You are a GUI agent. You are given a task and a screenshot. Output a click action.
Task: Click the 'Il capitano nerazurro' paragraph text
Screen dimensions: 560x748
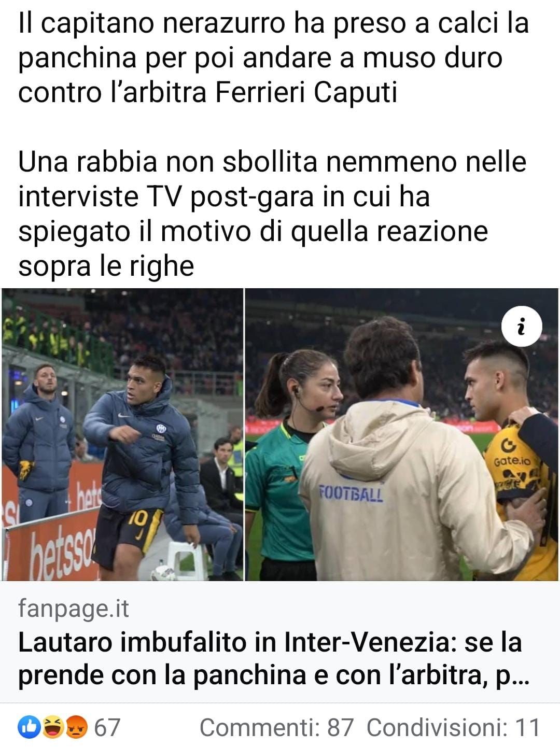coord(273,58)
